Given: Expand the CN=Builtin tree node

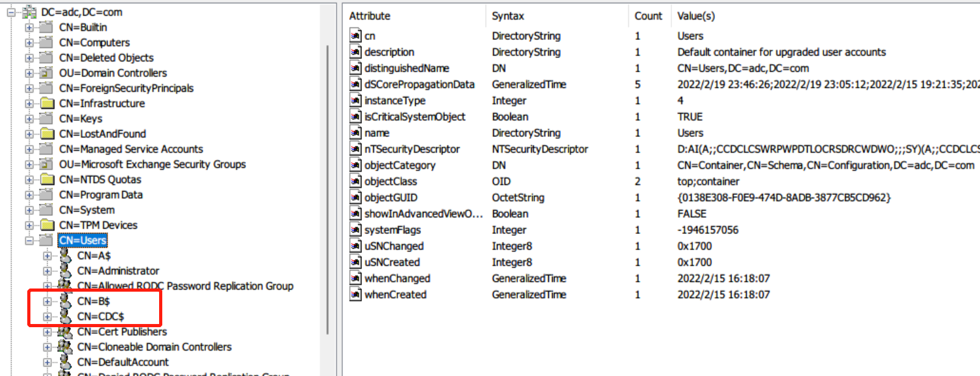Looking at the screenshot, I should click(29, 28).
